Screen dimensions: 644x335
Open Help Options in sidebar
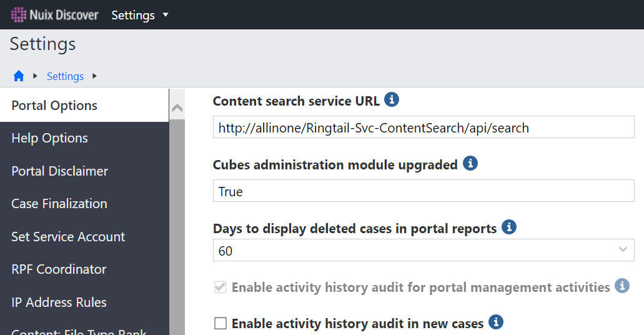click(49, 138)
